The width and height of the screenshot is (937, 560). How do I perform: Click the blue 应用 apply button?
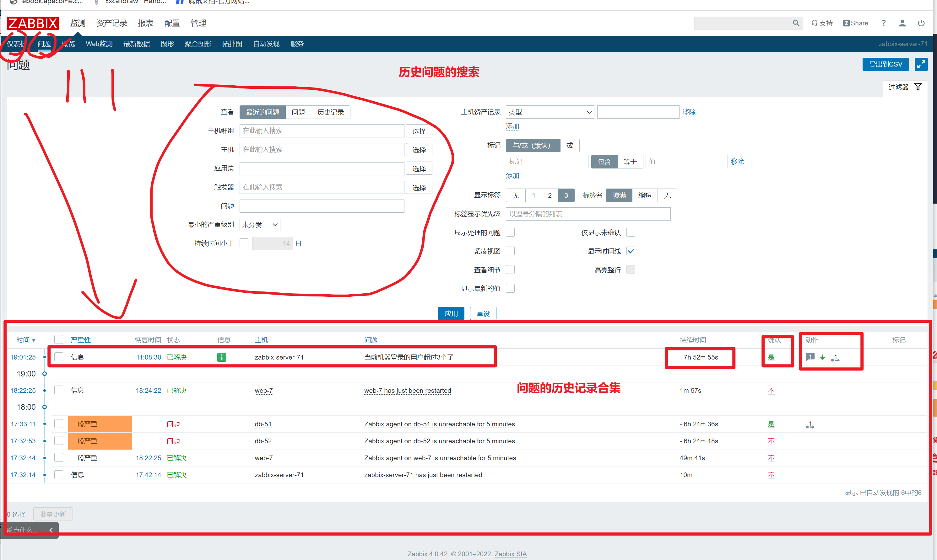pos(451,313)
